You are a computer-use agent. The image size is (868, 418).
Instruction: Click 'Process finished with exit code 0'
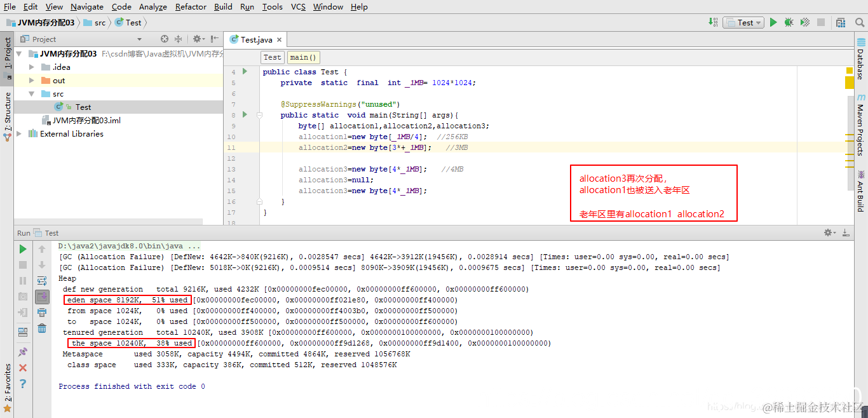[132, 386]
